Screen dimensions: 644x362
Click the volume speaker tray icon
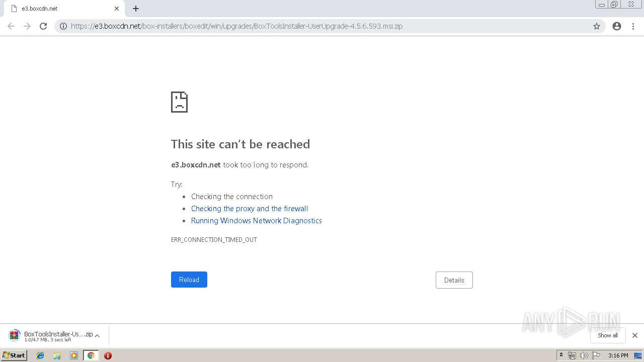pyautogui.click(x=584, y=355)
